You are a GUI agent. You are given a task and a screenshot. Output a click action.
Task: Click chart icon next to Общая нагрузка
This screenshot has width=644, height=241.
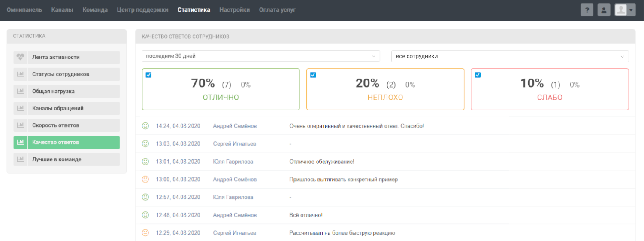click(20, 92)
